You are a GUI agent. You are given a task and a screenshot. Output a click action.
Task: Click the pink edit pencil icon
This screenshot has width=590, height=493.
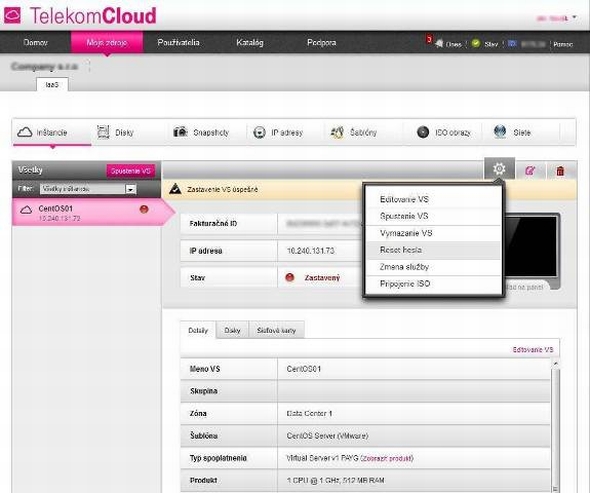[530, 171]
